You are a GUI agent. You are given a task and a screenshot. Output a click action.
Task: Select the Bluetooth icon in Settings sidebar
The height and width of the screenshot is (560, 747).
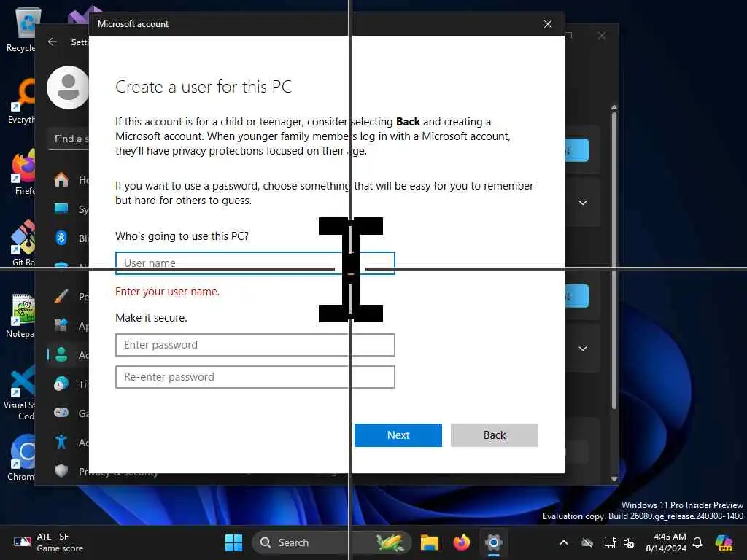point(61,238)
